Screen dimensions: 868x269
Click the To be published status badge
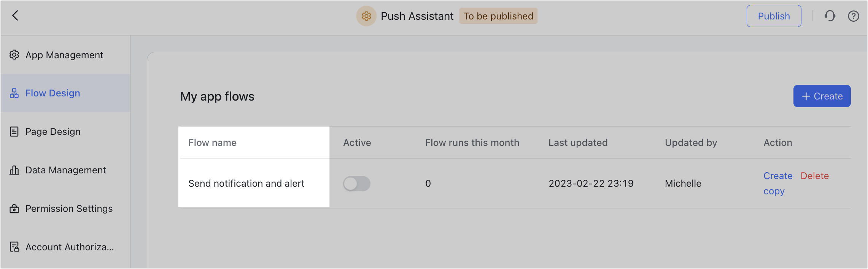[498, 16]
